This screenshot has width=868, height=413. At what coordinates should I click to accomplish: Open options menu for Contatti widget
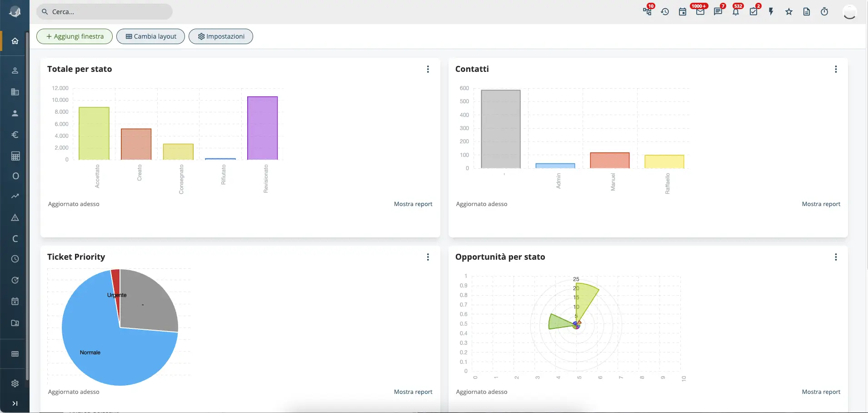coord(835,69)
